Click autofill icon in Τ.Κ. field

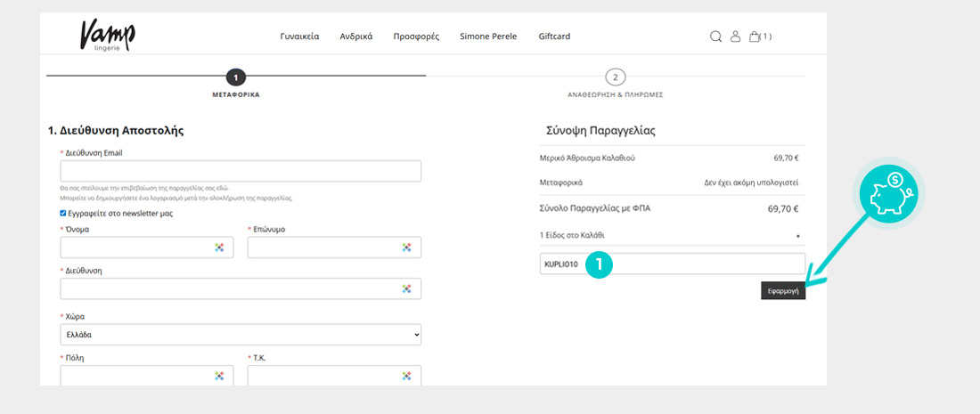click(406, 376)
